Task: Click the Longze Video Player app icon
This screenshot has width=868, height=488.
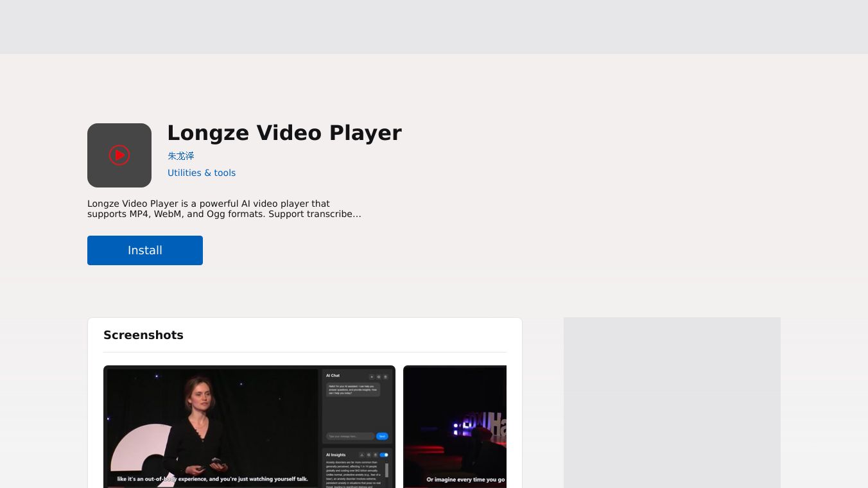Action: (x=119, y=155)
